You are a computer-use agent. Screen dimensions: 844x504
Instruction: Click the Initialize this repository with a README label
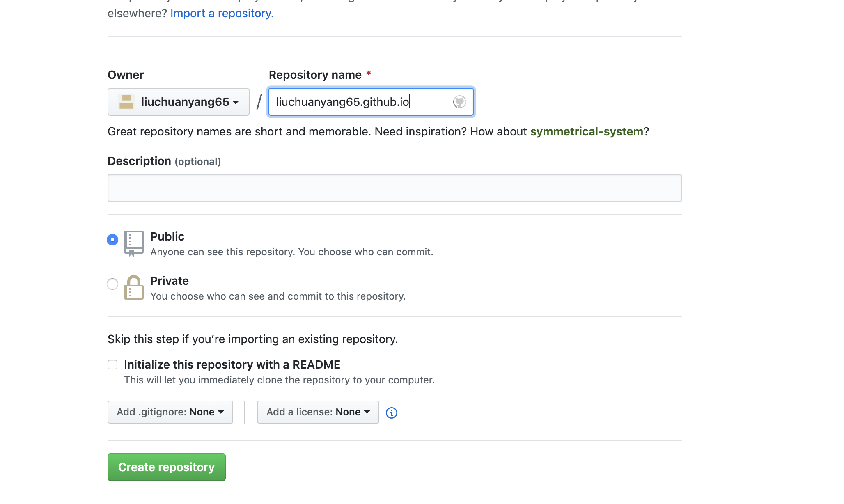[x=232, y=364]
